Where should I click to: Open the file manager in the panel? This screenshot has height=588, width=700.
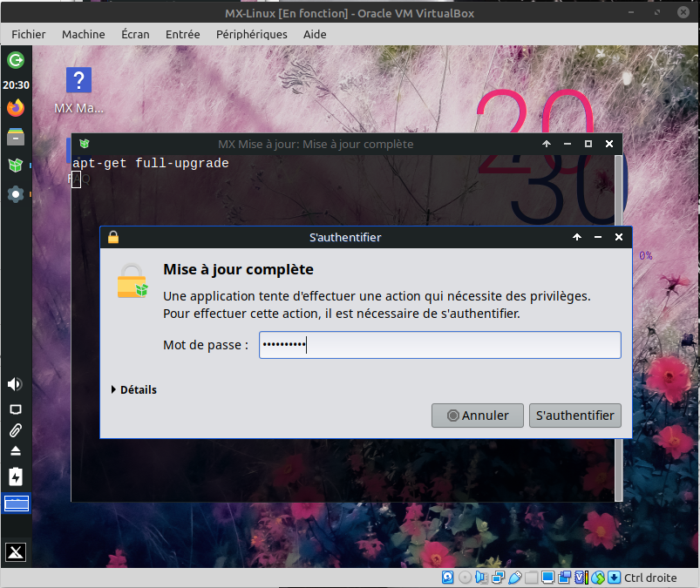point(16,137)
